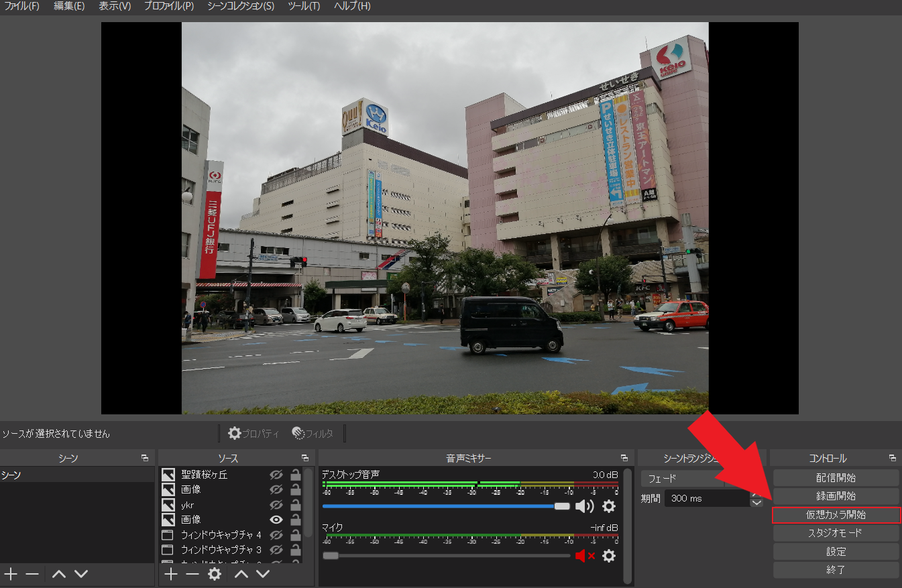Image resolution: width=902 pixels, height=588 pixels.
Task: Click the street photo in the preview
Action: [x=445, y=218]
